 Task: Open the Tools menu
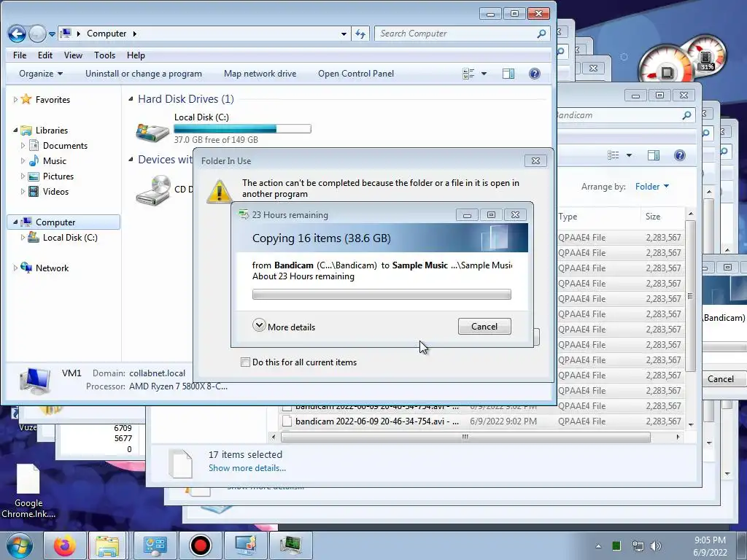(105, 55)
